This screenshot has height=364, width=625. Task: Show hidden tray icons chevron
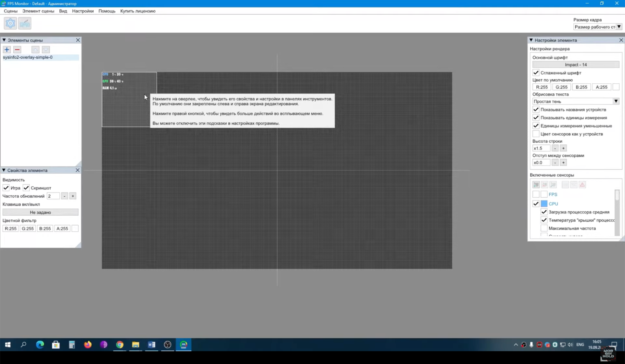click(x=516, y=345)
